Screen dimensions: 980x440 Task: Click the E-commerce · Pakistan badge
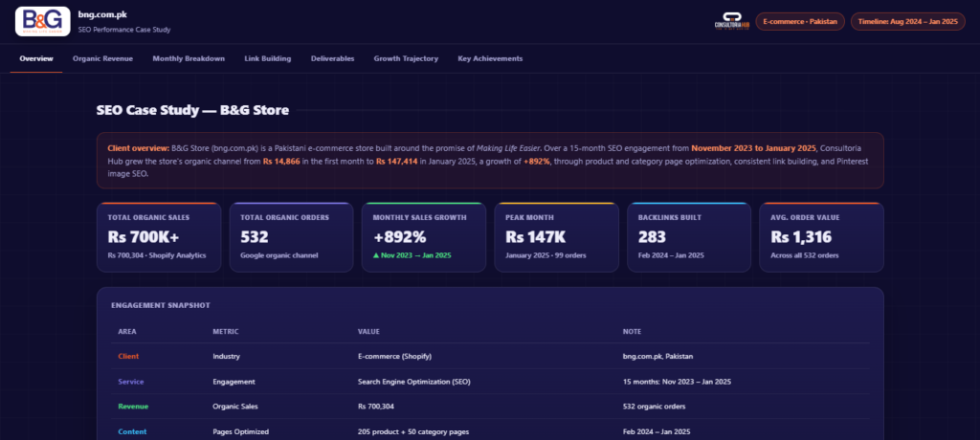pos(800,21)
